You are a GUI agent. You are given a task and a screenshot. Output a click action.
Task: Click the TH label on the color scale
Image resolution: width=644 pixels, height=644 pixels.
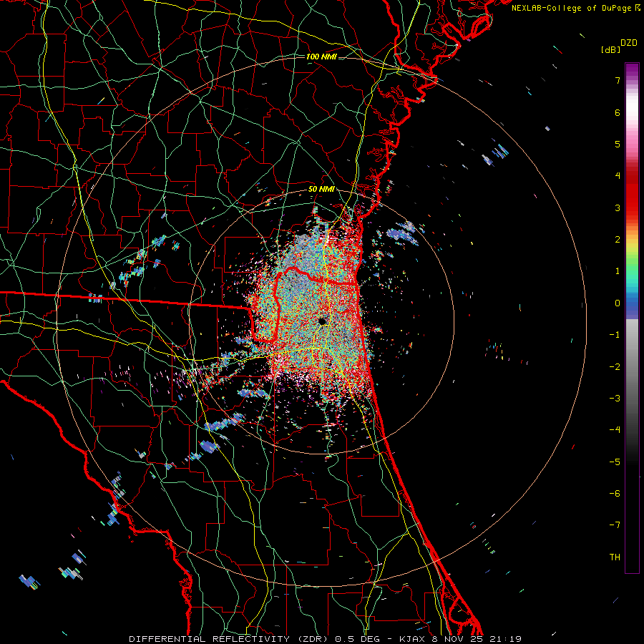tap(615, 557)
